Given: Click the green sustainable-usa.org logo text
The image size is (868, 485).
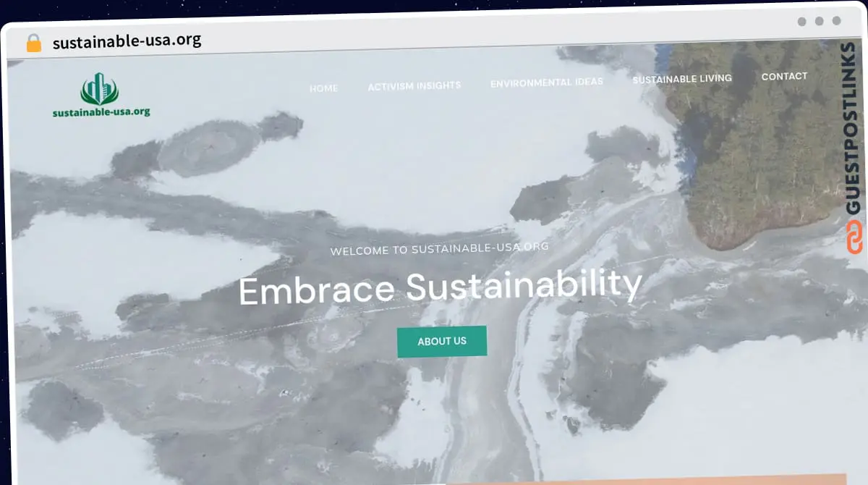Looking at the screenshot, I should [x=101, y=112].
